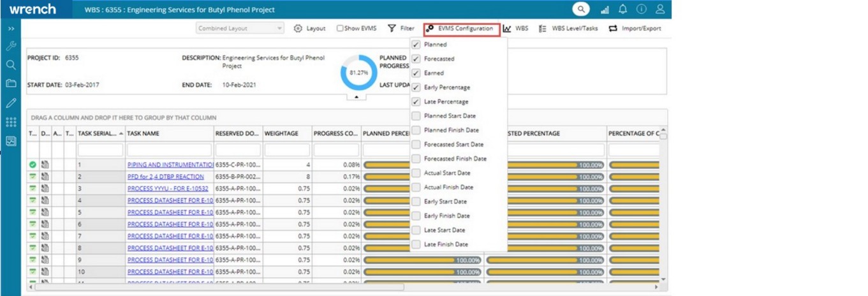Collapse the project summary panel arrow
Viewport: 868px width, 296px height.
coord(356,97)
